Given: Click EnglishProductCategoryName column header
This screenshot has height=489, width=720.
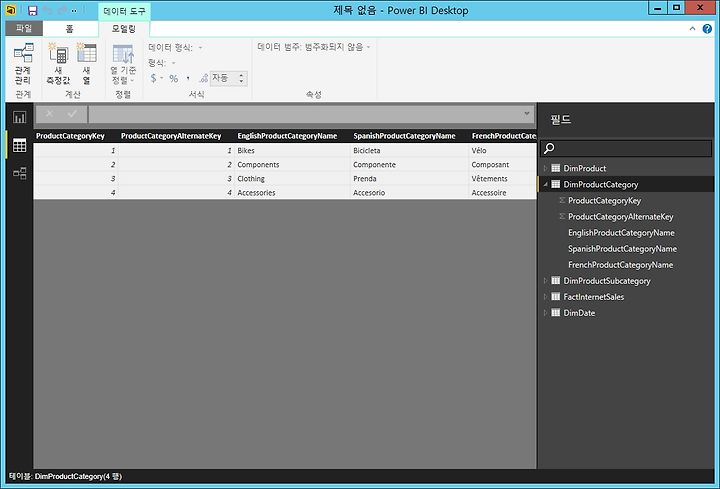Looking at the screenshot, I should click(x=287, y=136).
